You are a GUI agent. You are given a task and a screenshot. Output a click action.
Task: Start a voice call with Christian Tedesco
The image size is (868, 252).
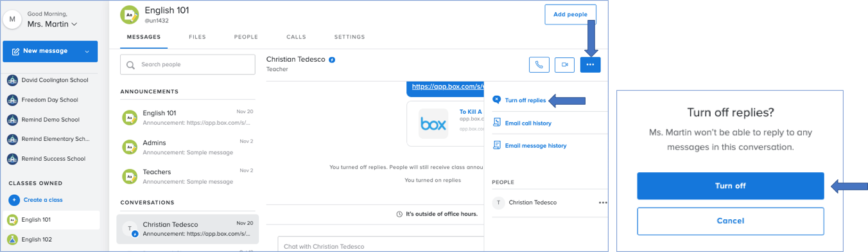tap(539, 64)
